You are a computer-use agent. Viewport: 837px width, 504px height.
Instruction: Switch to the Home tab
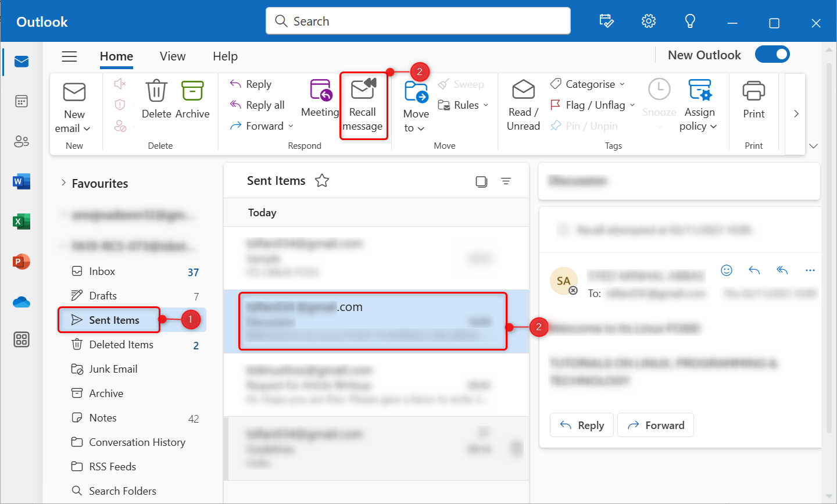[x=116, y=56]
